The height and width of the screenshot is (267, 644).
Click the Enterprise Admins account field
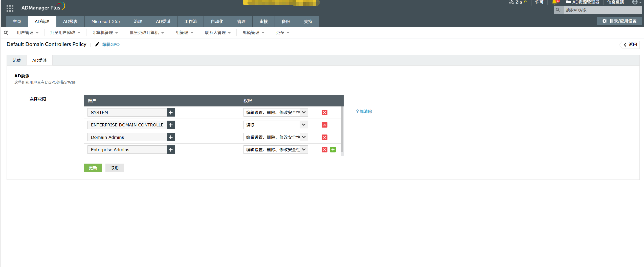point(127,150)
